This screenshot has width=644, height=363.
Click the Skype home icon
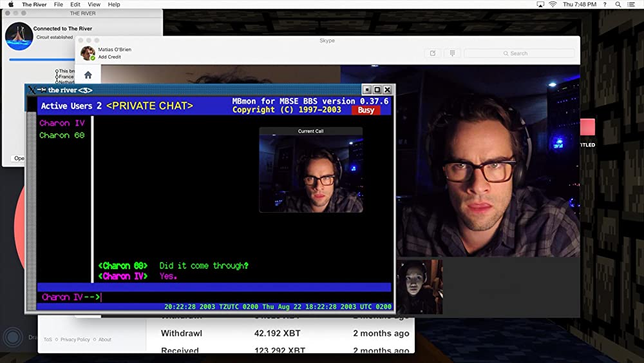point(88,75)
